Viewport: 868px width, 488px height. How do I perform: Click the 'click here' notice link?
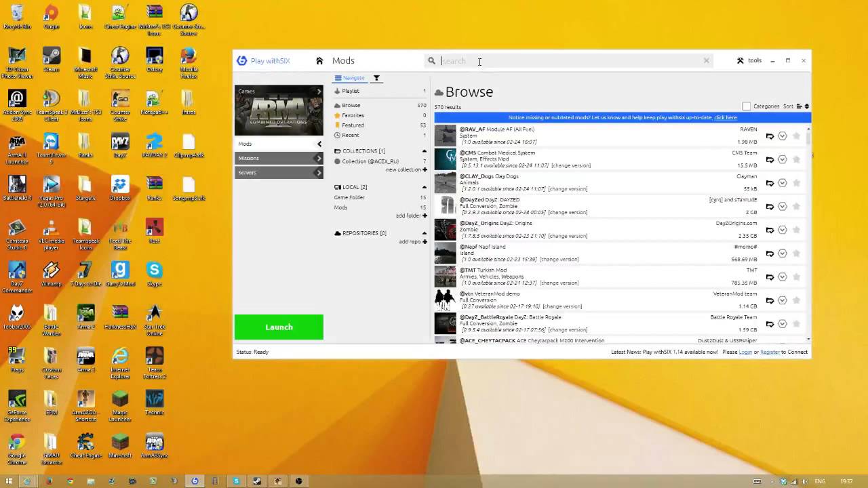[725, 117]
